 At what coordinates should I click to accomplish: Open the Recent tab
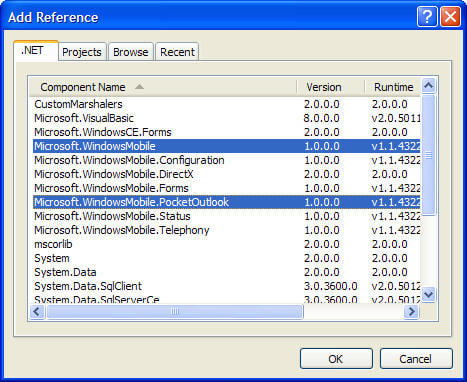[x=177, y=52]
